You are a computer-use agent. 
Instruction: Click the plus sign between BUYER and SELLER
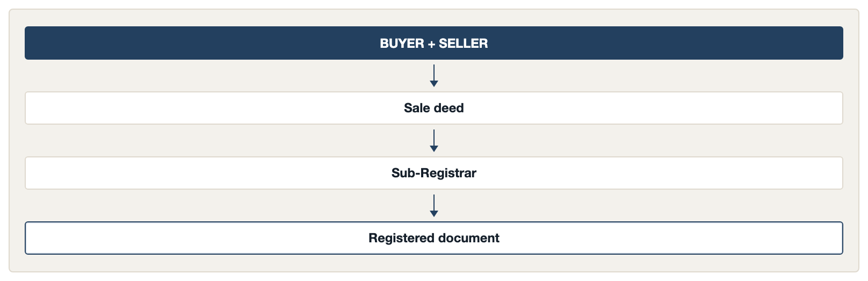[431, 44]
